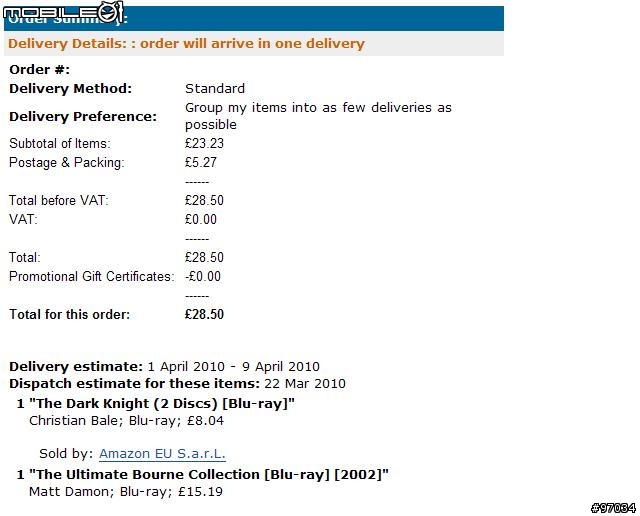The width and height of the screenshot is (640, 516).
Task: Click the Delivery Method label
Action: (70, 88)
